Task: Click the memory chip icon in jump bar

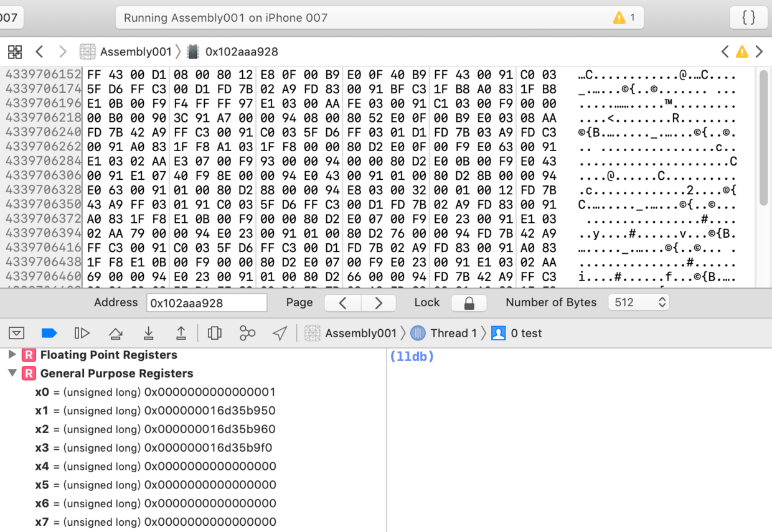Action: click(193, 52)
